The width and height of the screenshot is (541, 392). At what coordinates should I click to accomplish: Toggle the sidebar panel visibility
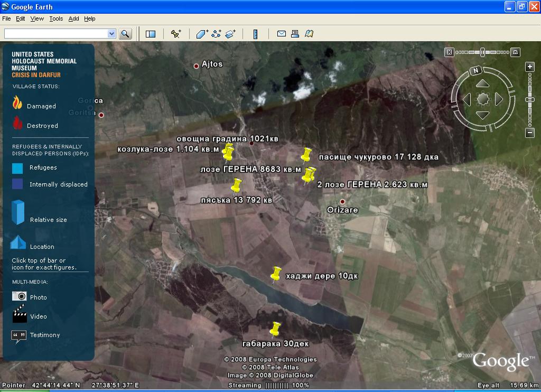point(151,34)
